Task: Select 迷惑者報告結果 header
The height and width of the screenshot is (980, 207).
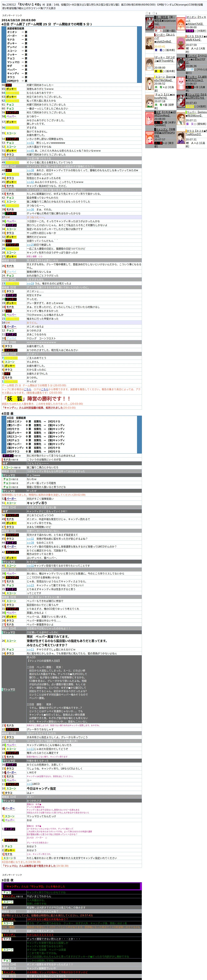Action: click(x=15, y=29)
